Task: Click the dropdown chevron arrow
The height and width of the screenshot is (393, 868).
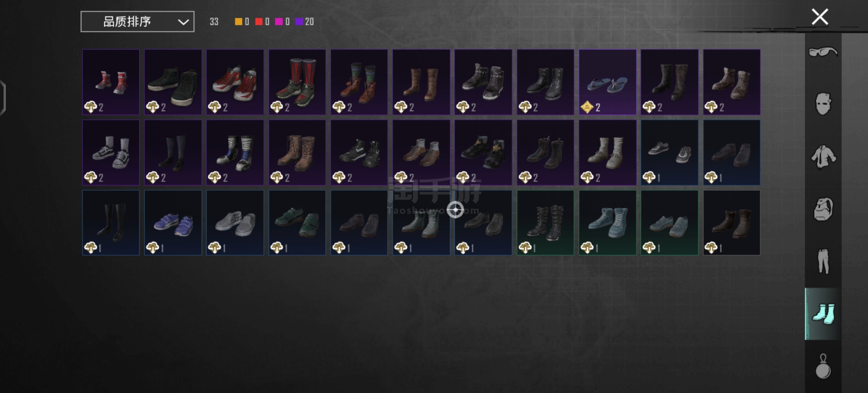Action: coord(183,22)
